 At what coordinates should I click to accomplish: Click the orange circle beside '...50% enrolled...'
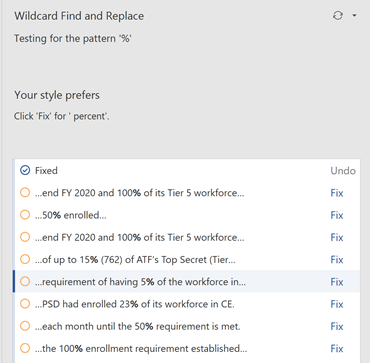click(x=25, y=215)
